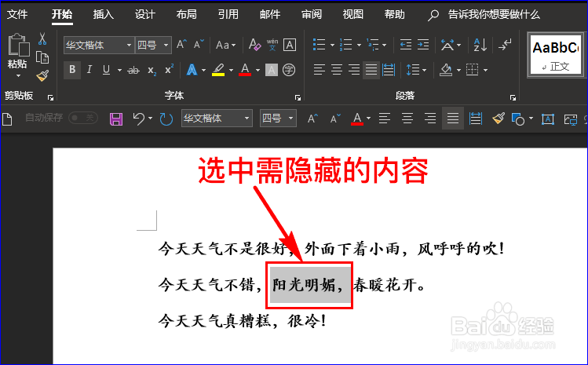Open phonetic guide (wén) tool
The height and width of the screenshot is (365, 588).
[x=272, y=45]
